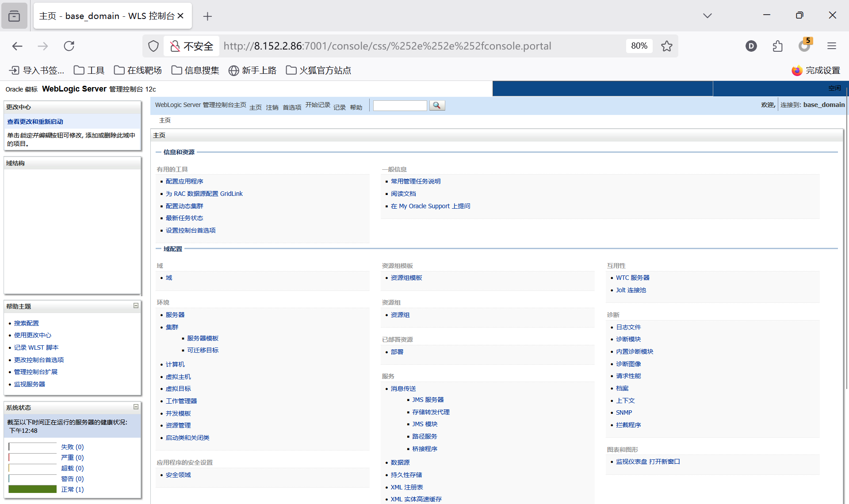Image resolution: width=849 pixels, height=504 pixels.
Task: Open the Firefox View tab icon
Action: click(14, 16)
